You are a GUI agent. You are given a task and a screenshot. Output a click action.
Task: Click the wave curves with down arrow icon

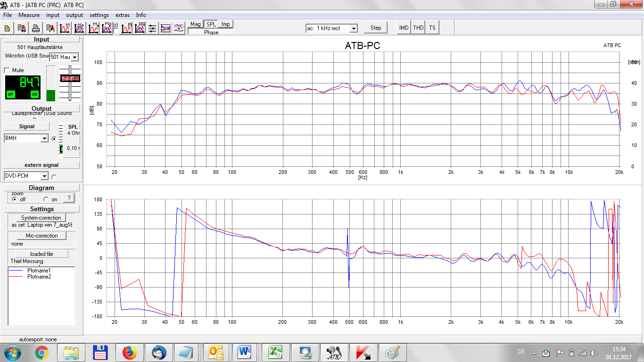179,28
